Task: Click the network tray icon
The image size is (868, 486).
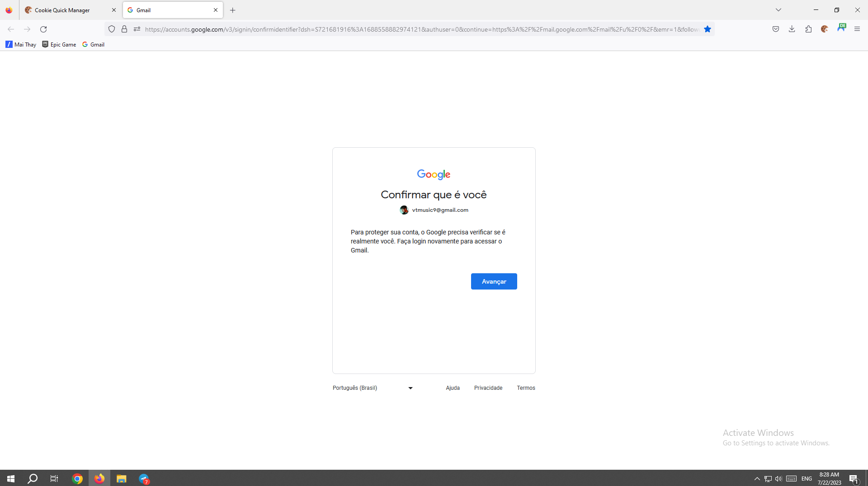Action: coord(768,478)
